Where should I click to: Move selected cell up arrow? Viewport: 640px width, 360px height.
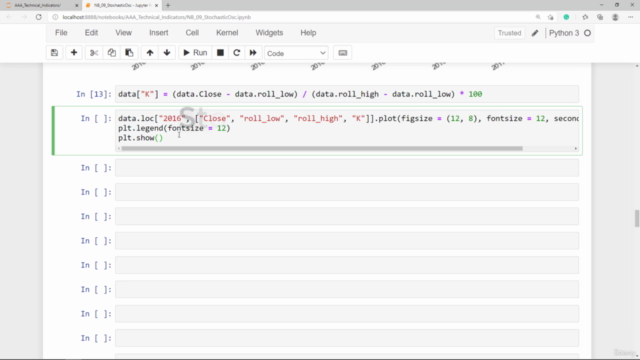coord(150,53)
